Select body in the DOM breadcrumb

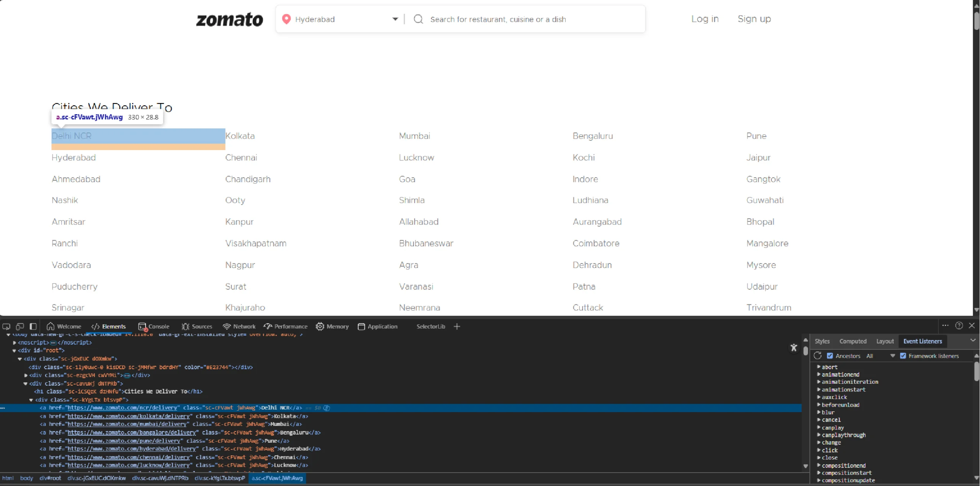coord(26,478)
